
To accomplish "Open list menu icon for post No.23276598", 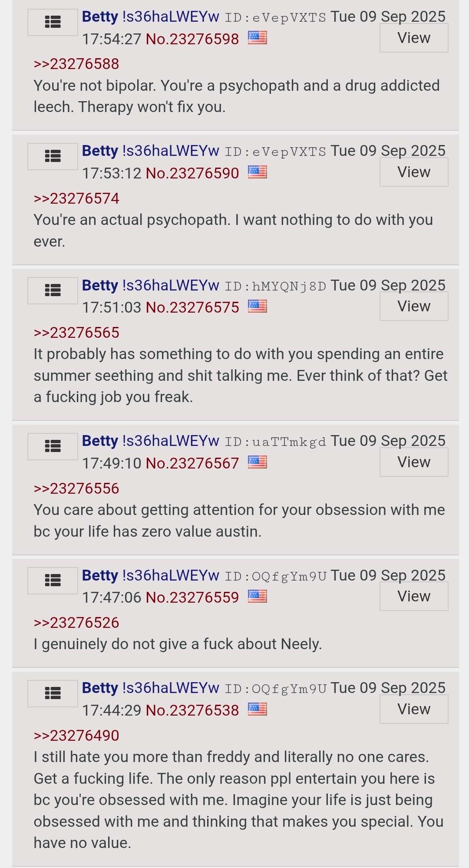I will [53, 22].
